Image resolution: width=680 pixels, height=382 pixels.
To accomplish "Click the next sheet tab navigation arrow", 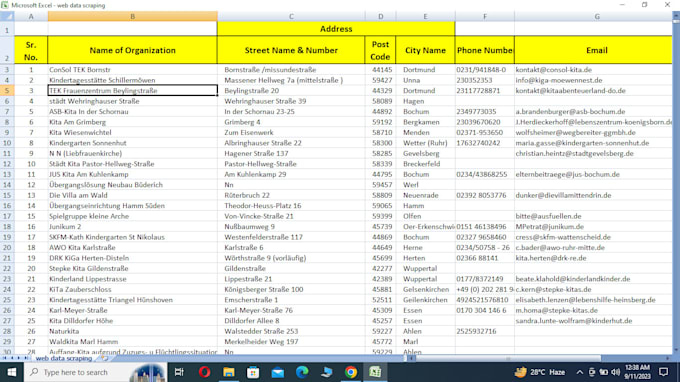I will [x=19, y=358].
